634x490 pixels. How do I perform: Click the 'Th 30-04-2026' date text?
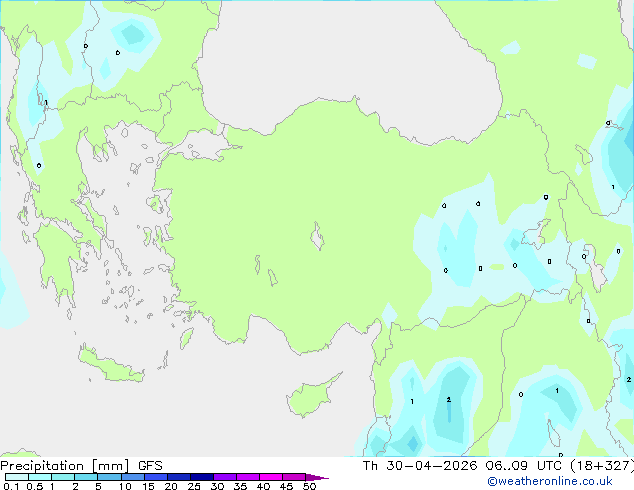tap(420, 466)
